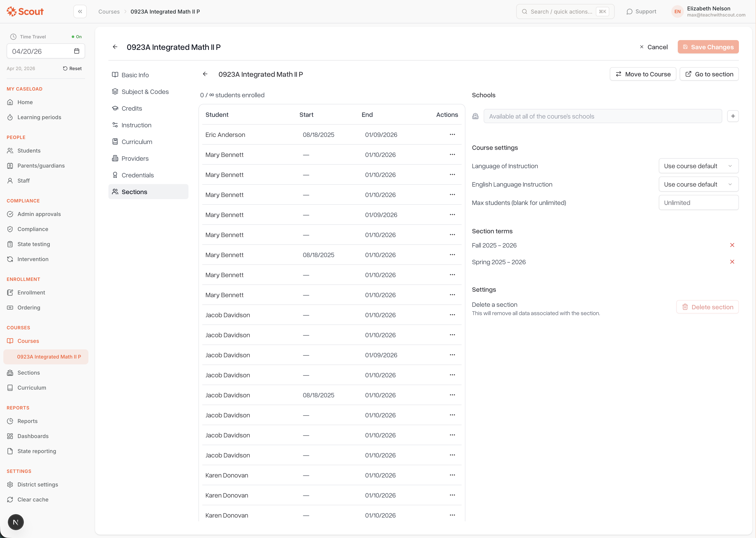
Task: Open the Credentials tab
Action: click(137, 175)
